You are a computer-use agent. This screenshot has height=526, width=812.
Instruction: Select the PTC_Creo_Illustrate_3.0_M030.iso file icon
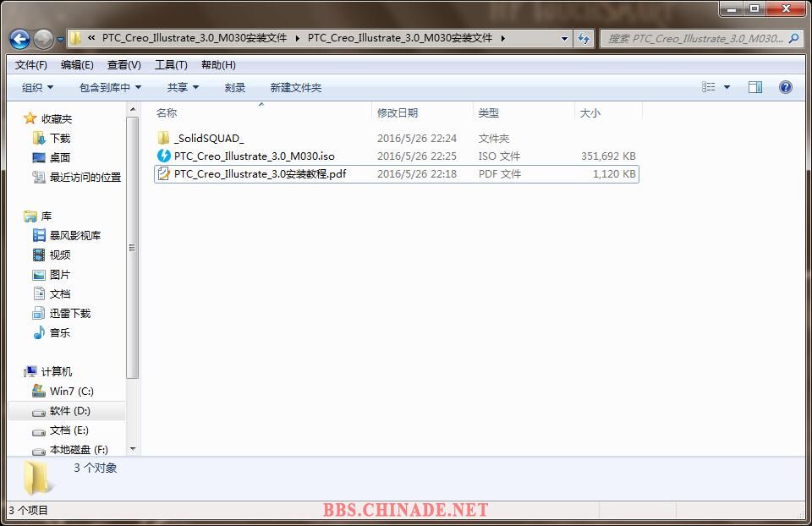[x=163, y=156]
